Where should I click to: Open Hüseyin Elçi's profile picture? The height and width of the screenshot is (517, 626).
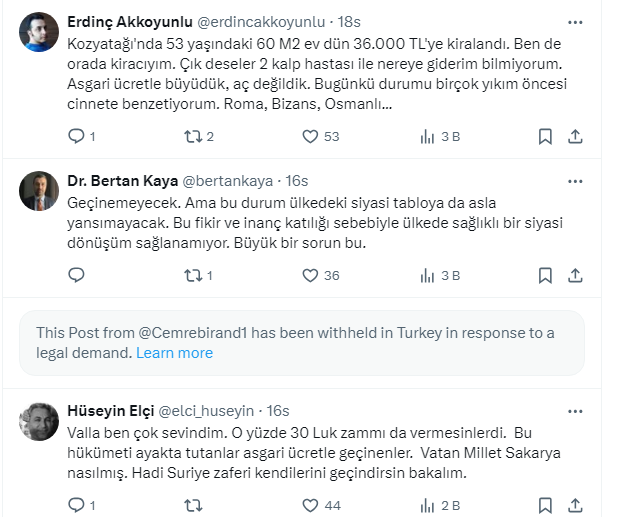click(x=39, y=421)
